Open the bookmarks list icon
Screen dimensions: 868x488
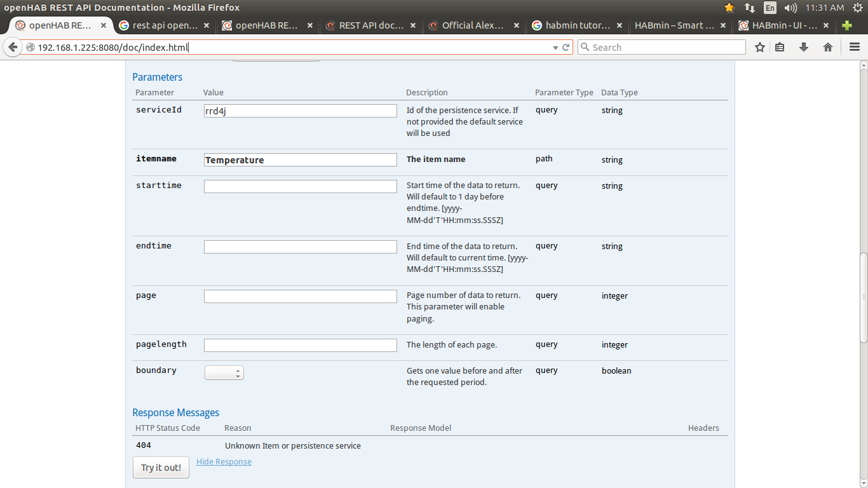[x=780, y=47]
